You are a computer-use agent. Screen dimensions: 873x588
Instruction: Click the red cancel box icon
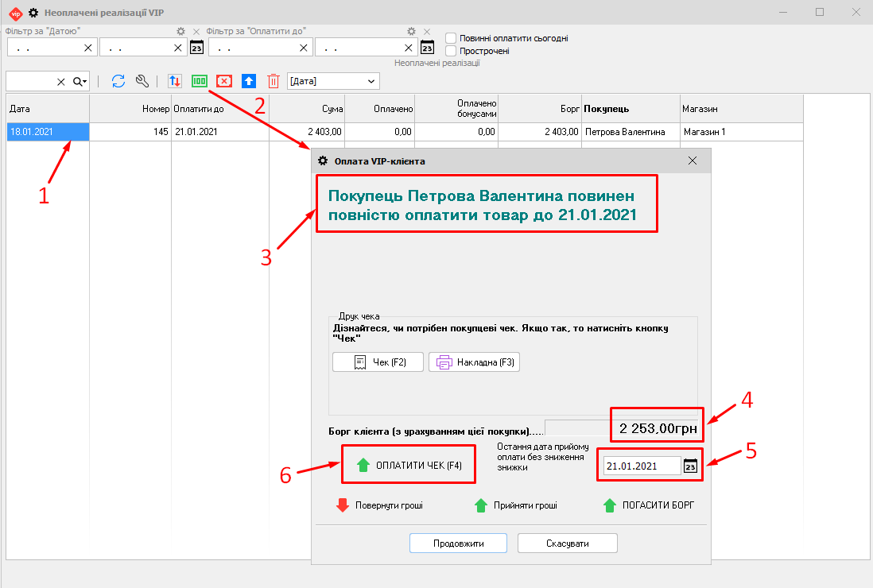coord(224,81)
